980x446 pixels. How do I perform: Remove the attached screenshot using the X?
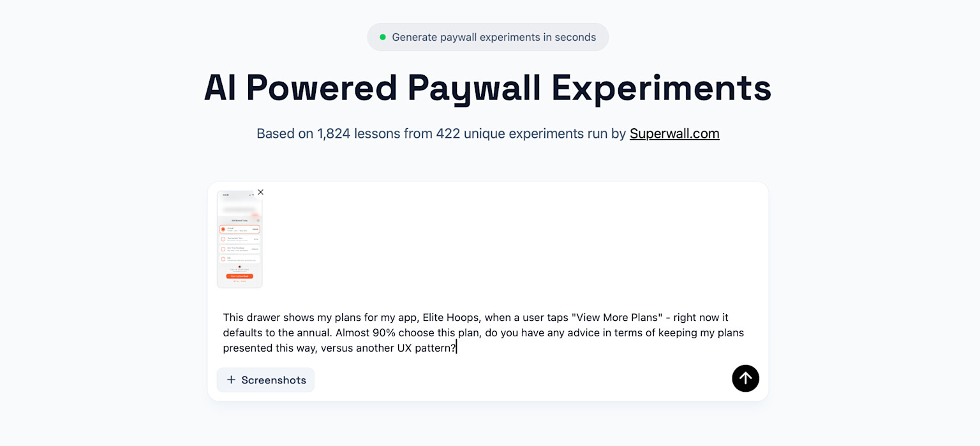pos(260,192)
